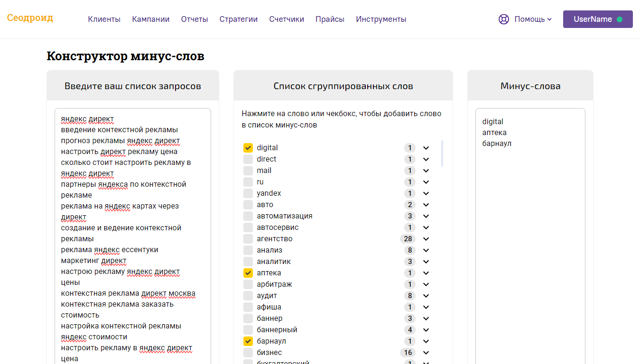
Task: Open the Прайсы page
Action: pyautogui.click(x=330, y=19)
